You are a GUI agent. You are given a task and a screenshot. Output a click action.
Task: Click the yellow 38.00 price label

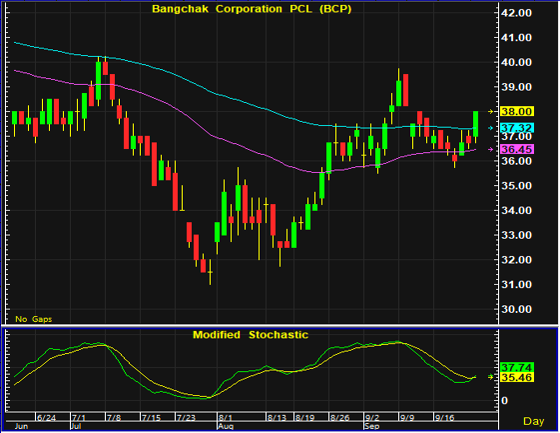click(517, 111)
